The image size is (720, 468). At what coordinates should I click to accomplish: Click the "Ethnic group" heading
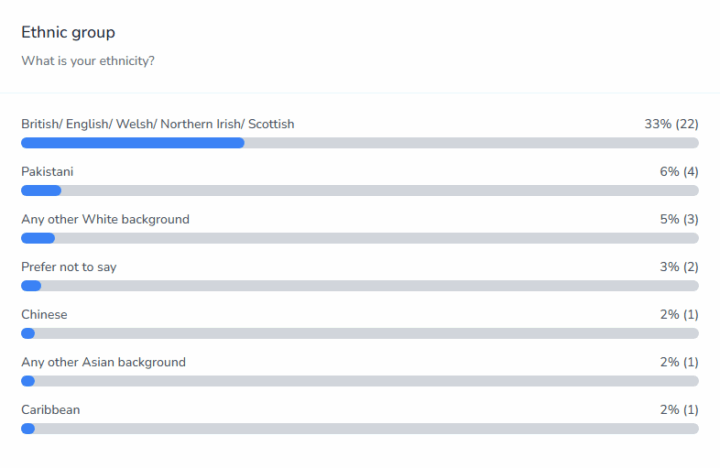(x=68, y=32)
